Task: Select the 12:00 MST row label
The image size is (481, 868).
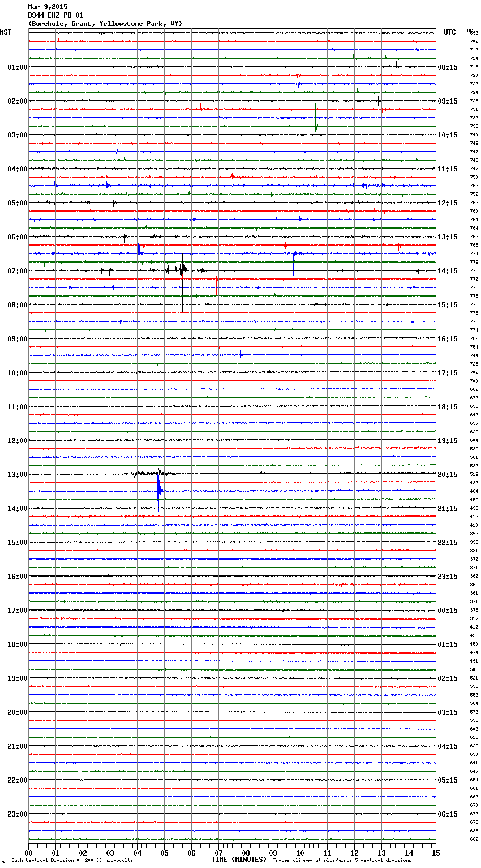Action: tap(18, 441)
